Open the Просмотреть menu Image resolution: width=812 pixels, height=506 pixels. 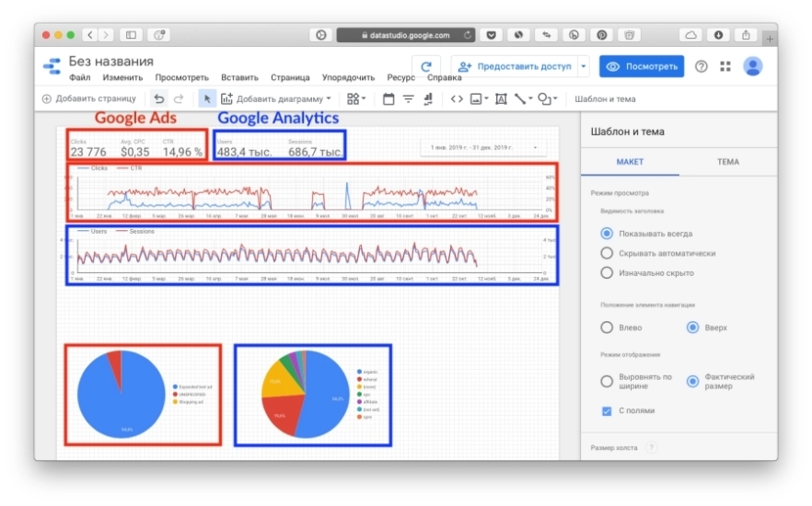pos(181,77)
